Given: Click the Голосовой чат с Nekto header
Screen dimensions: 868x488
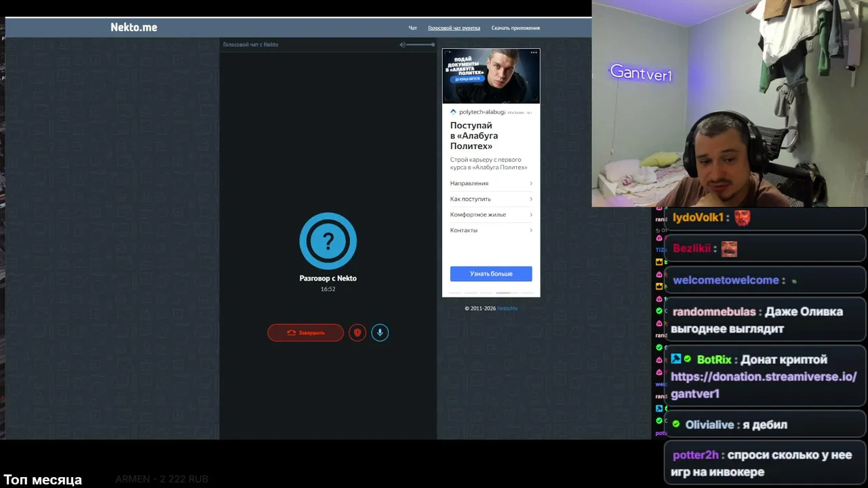Looking at the screenshot, I should tap(250, 45).
